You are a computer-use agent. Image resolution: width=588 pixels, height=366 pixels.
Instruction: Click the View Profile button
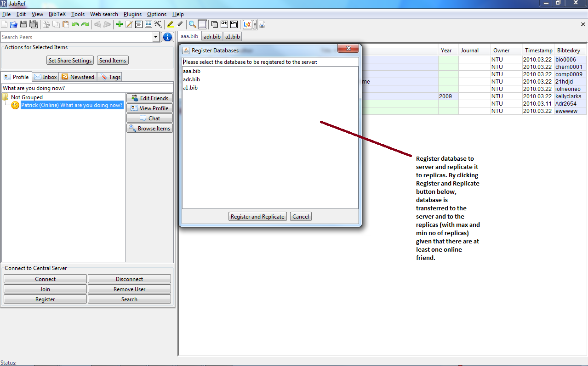[x=150, y=108]
